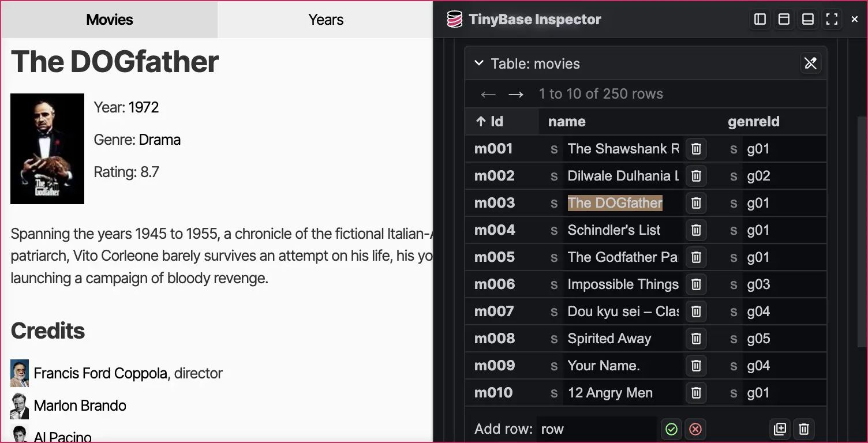Click the Add row input field

tap(597, 429)
